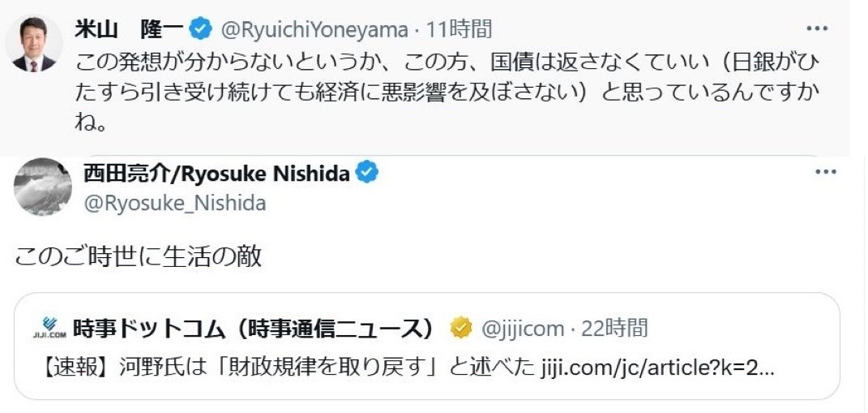Screen dimensions: 868x413
Task: Open 西田亮介/Ryosuke Nishida display name
Action: (216, 173)
